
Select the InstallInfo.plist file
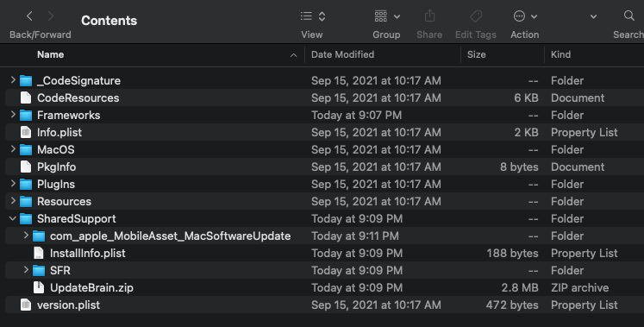[88, 253]
